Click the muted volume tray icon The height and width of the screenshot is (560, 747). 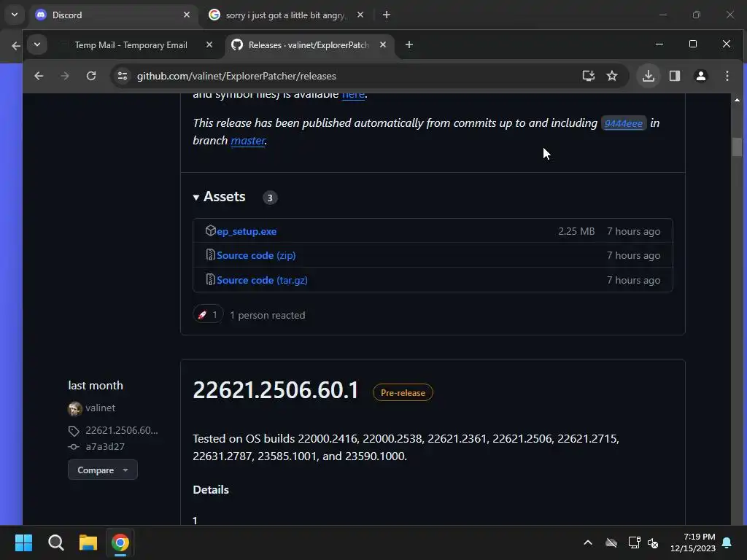(653, 542)
